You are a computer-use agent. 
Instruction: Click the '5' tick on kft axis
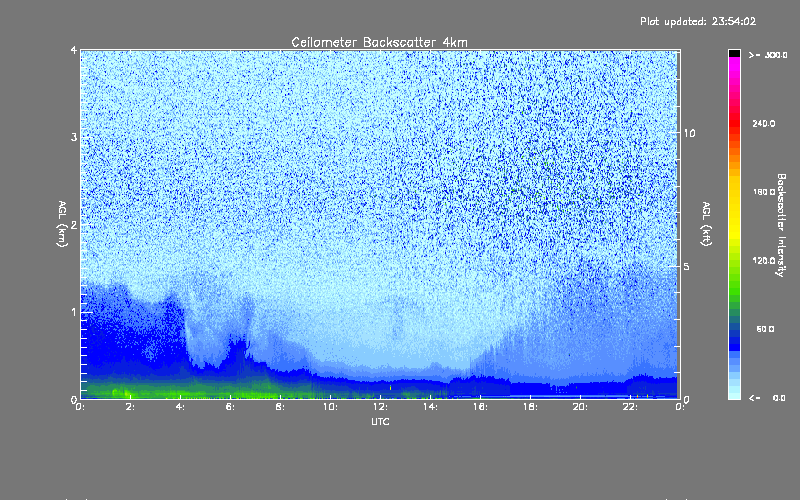click(687, 266)
